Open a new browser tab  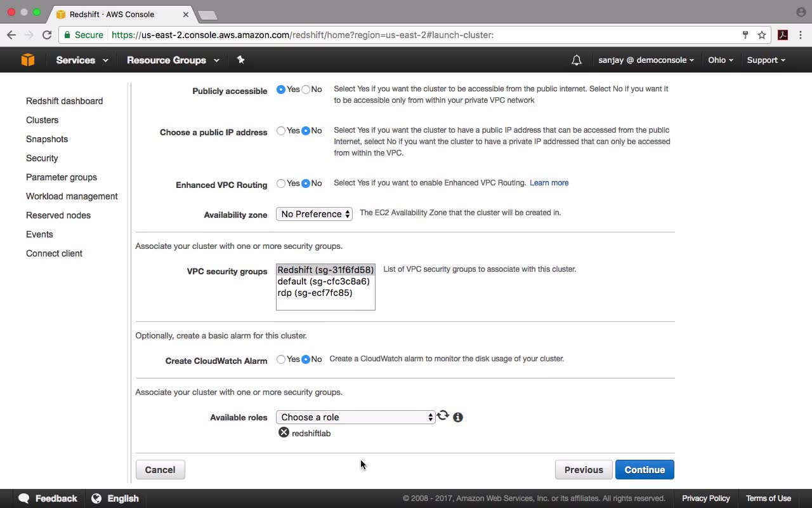click(207, 15)
